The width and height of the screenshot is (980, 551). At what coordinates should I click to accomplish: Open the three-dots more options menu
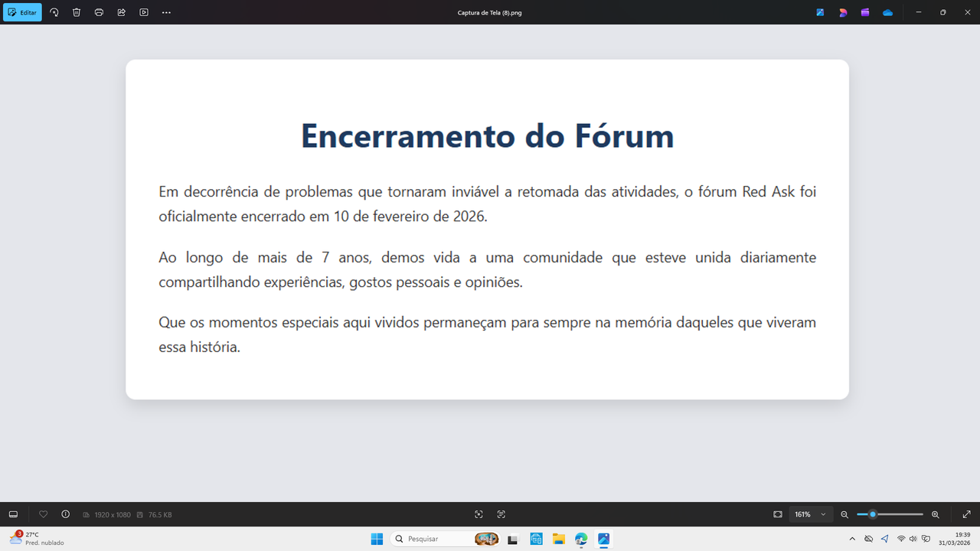(x=166, y=12)
